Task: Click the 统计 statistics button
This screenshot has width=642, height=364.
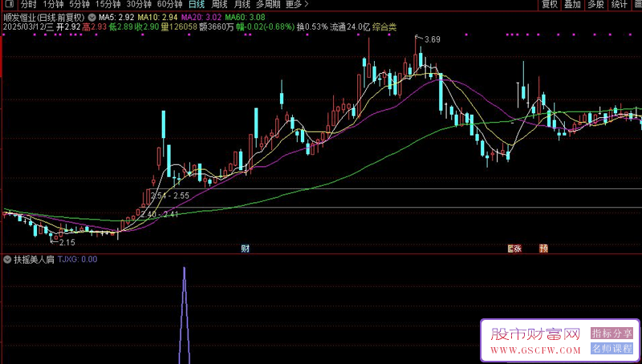Action: 619,5
